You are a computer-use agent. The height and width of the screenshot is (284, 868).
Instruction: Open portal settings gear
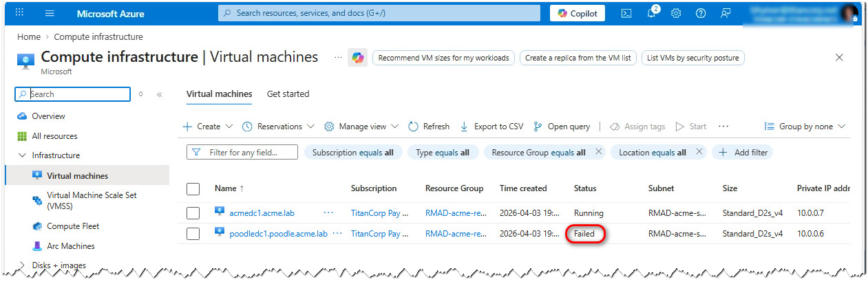pos(676,13)
